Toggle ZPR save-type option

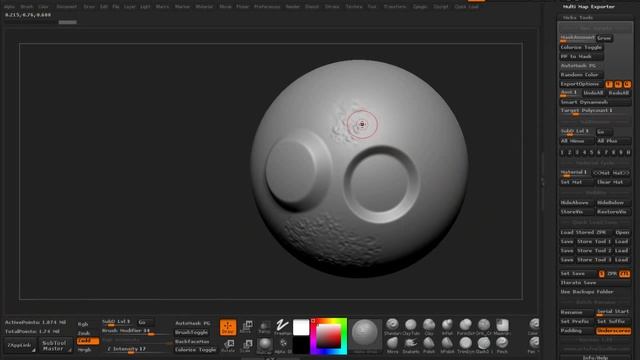(x=612, y=274)
